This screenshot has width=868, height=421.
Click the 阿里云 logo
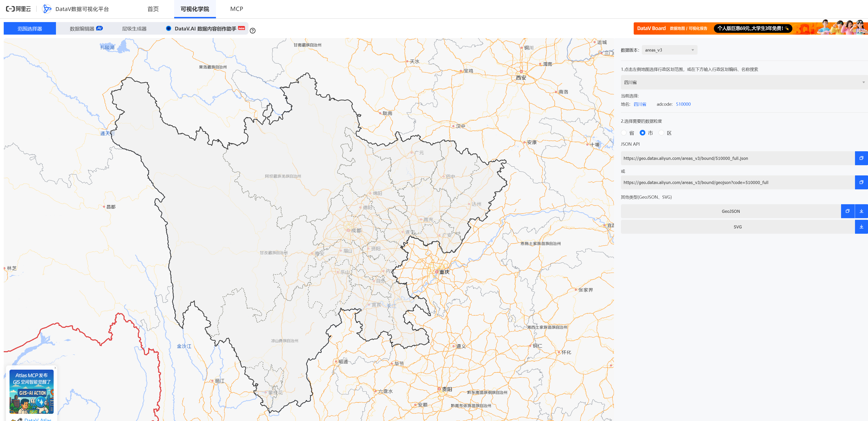(19, 9)
